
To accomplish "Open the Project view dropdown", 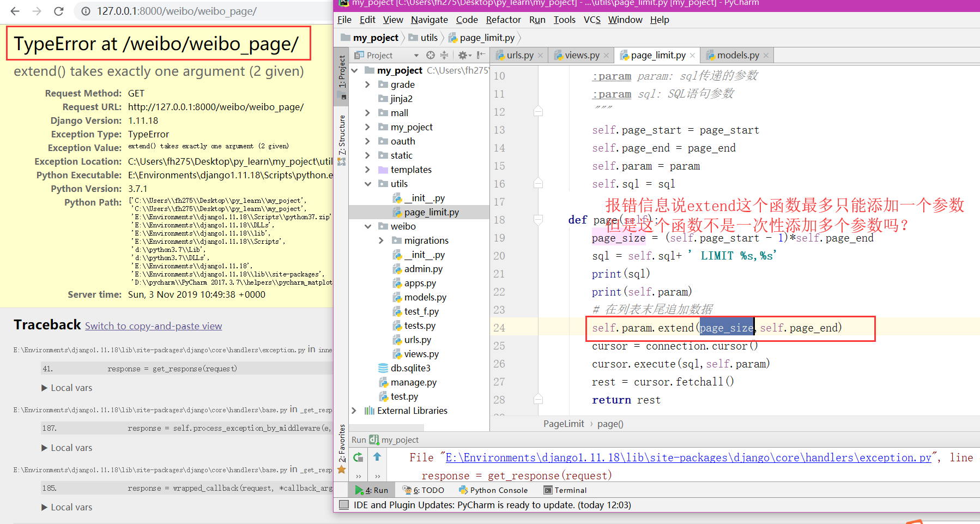I will pyautogui.click(x=416, y=55).
